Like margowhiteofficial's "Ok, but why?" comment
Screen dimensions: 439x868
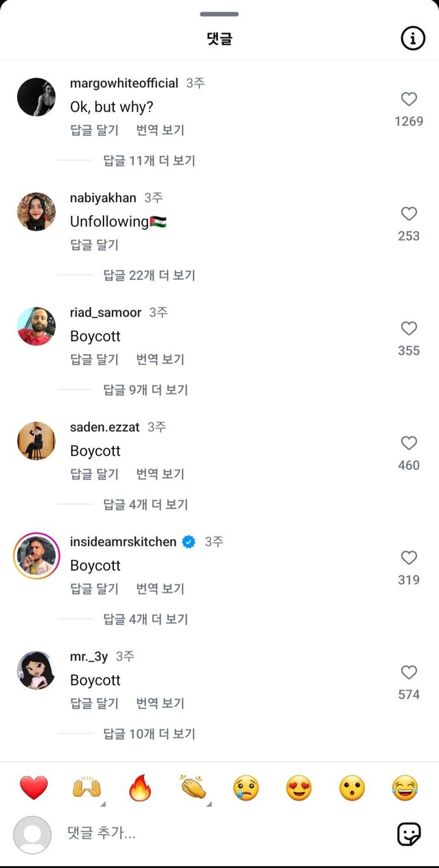(x=409, y=99)
